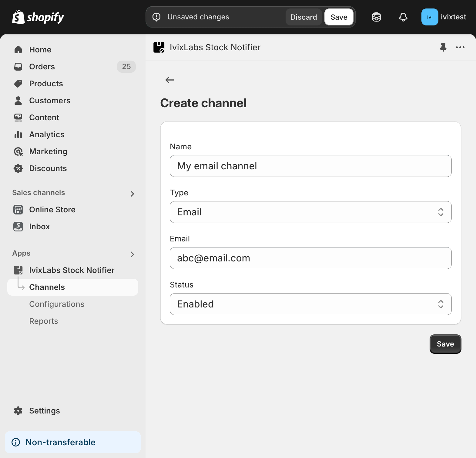Click the Settings gear icon
476x458 pixels.
pyautogui.click(x=18, y=411)
